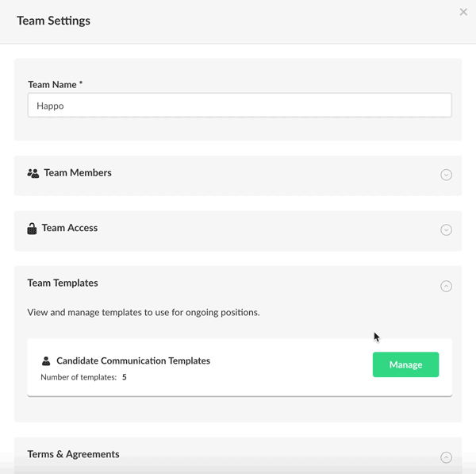The height and width of the screenshot is (474, 476).
Task: Click the Team Name label
Action: coord(55,84)
